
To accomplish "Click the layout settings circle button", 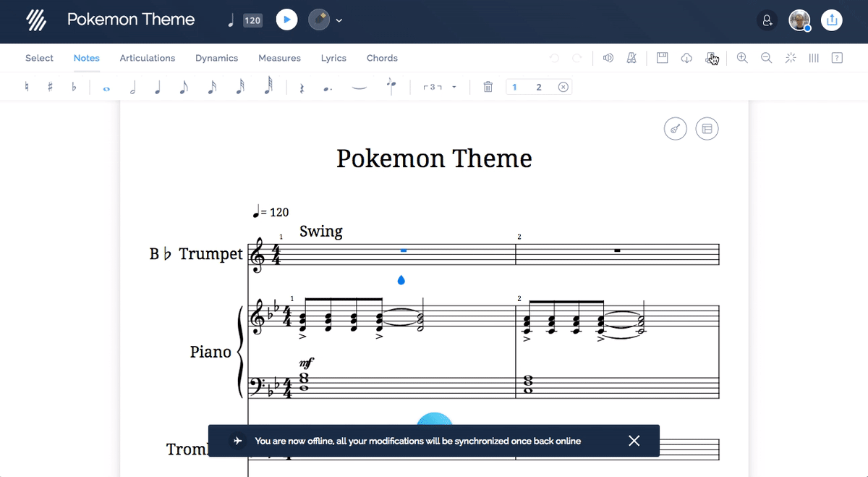I will (707, 129).
